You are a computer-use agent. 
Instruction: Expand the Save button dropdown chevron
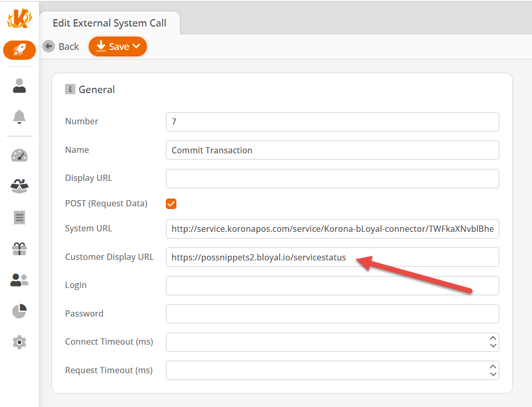136,46
